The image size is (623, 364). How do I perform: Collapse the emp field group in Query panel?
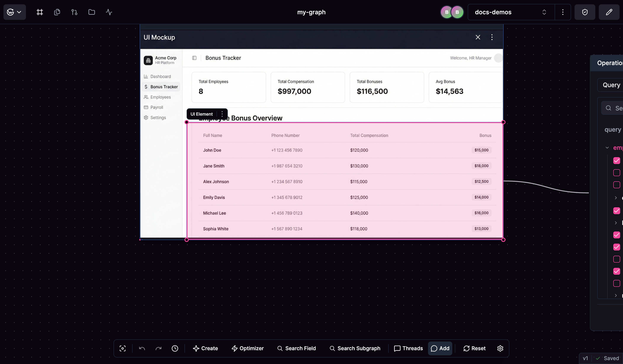coord(607,147)
